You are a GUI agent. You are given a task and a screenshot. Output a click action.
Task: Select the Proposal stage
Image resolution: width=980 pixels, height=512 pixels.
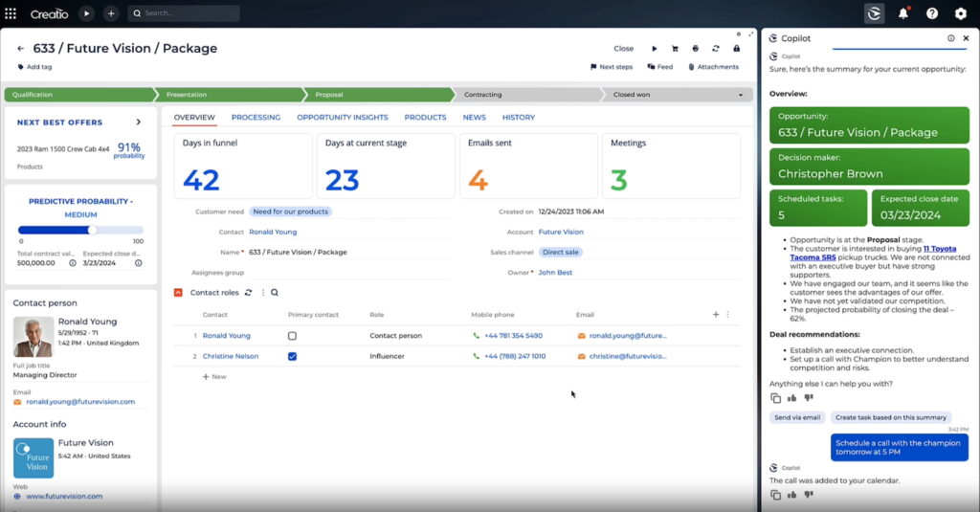pos(378,95)
